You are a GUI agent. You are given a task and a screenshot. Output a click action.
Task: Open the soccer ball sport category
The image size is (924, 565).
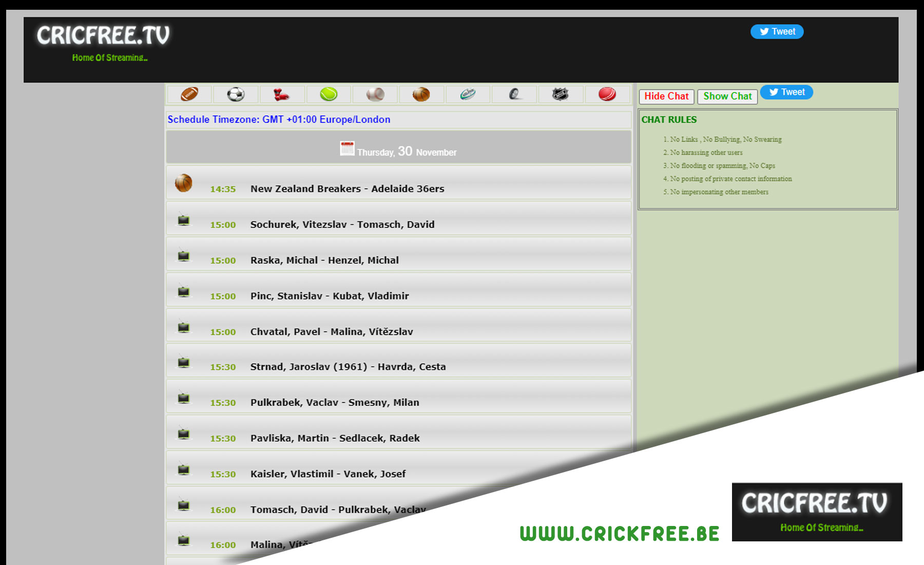[236, 95]
